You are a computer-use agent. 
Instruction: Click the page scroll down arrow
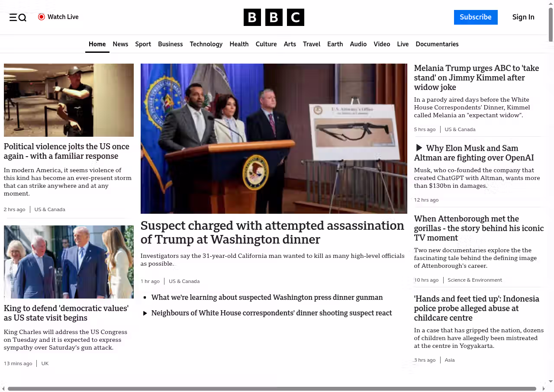(x=551, y=382)
